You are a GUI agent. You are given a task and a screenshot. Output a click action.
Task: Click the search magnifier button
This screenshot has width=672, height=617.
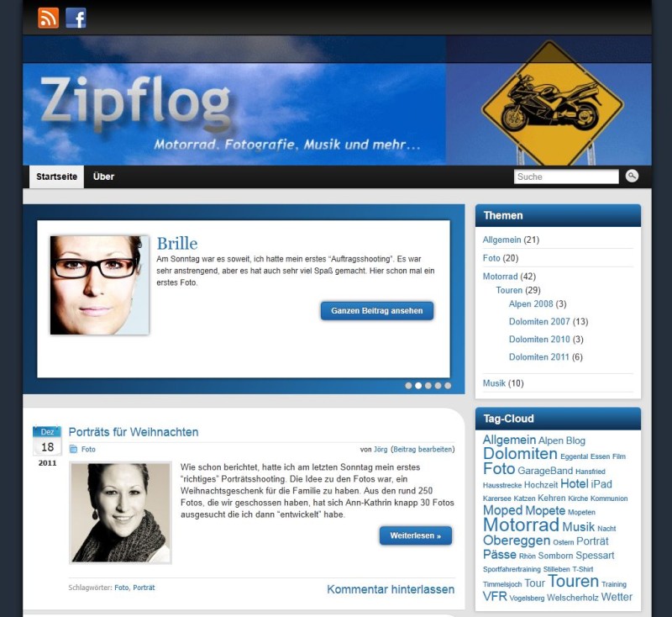[632, 176]
